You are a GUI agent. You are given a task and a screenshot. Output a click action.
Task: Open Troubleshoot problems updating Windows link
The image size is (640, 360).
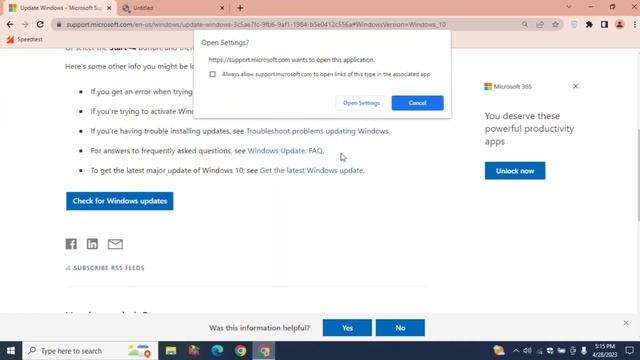point(318,131)
